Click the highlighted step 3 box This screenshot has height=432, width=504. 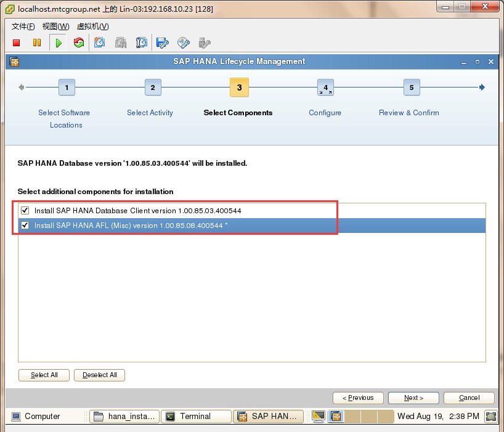click(x=239, y=88)
